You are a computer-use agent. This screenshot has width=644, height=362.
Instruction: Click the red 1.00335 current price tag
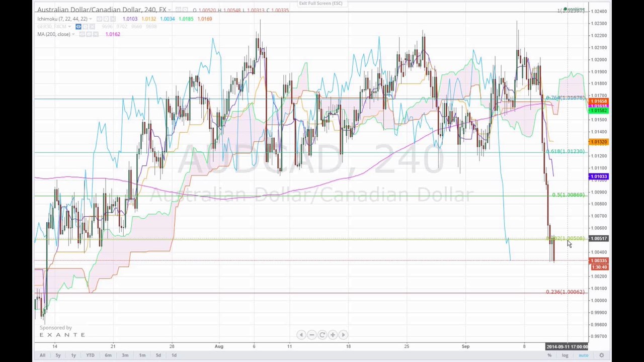pyautogui.click(x=599, y=260)
